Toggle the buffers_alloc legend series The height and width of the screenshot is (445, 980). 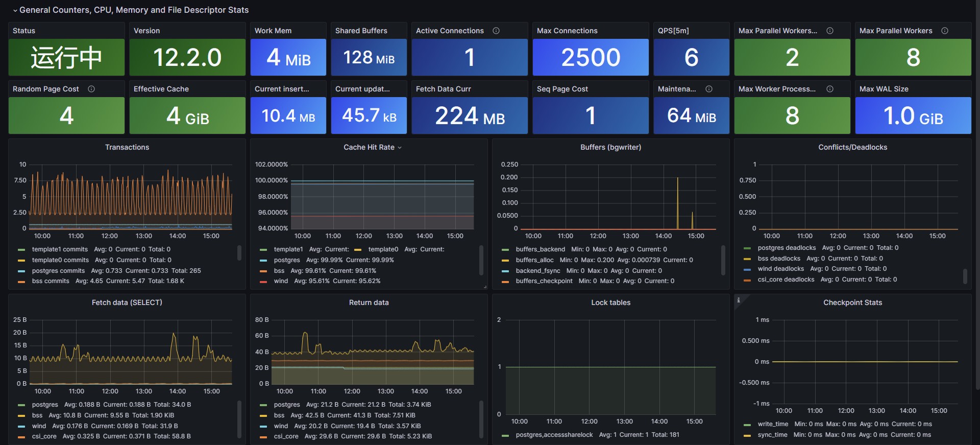[534, 260]
